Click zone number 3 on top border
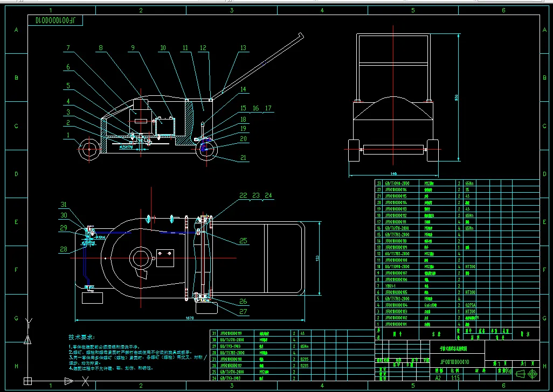Screen dimensions: 553x392 (232, 10)
